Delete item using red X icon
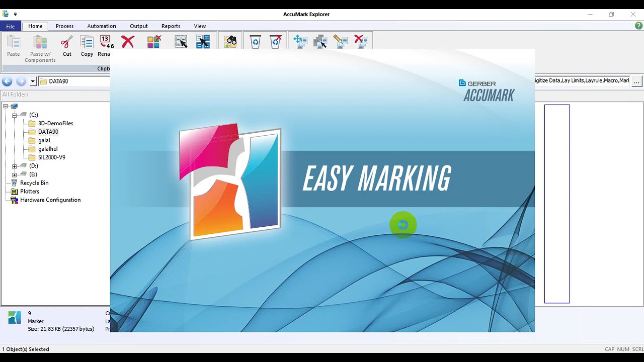This screenshot has height=362, width=644. (128, 42)
